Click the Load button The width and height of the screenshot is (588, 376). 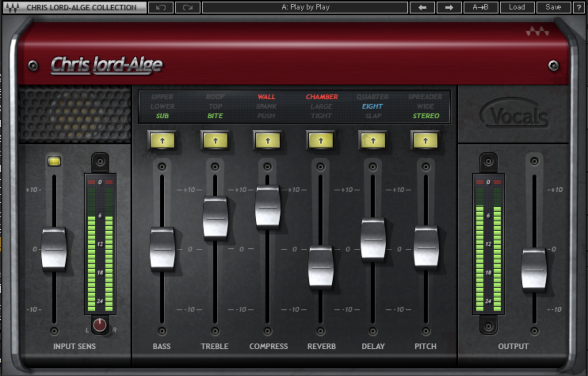[517, 8]
